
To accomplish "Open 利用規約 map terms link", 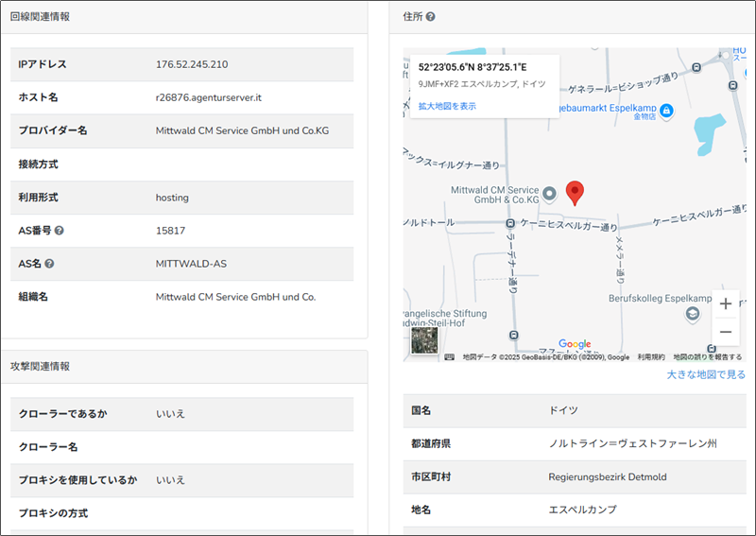I will 651,357.
